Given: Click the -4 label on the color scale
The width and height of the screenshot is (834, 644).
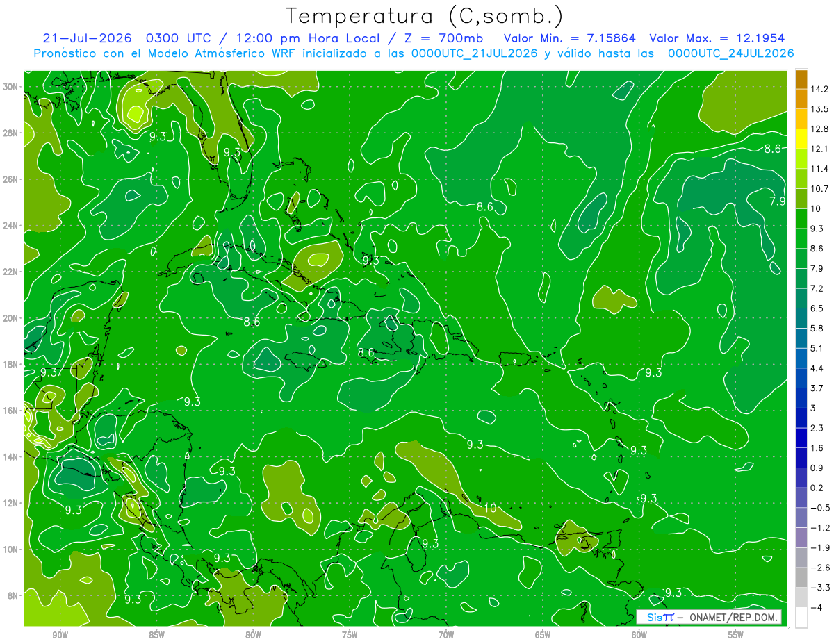Looking at the screenshot, I should point(815,608).
